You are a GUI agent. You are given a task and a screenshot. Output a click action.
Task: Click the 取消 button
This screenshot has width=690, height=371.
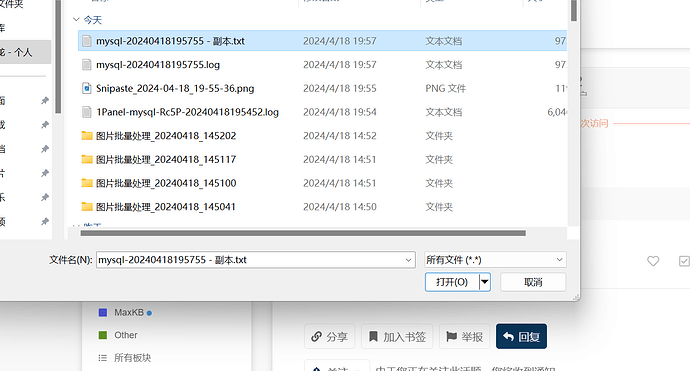click(x=533, y=282)
